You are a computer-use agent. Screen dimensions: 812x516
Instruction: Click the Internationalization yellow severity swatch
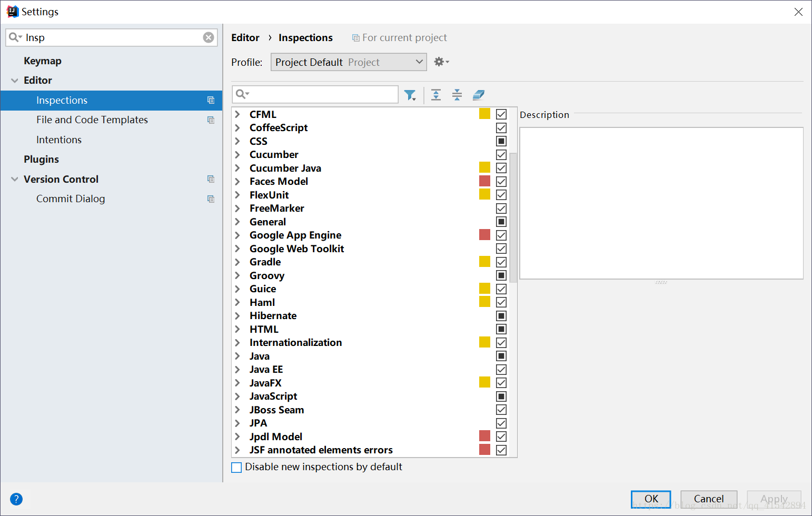tap(484, 342)
